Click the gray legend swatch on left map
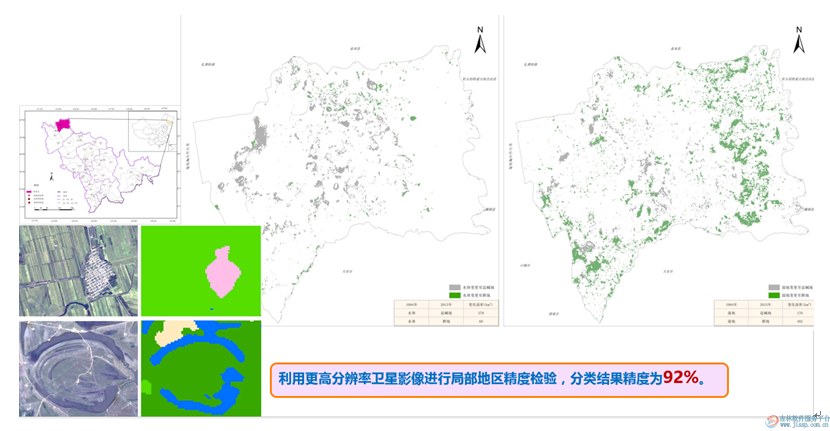830x431 pixels. (x=454, y=285)
